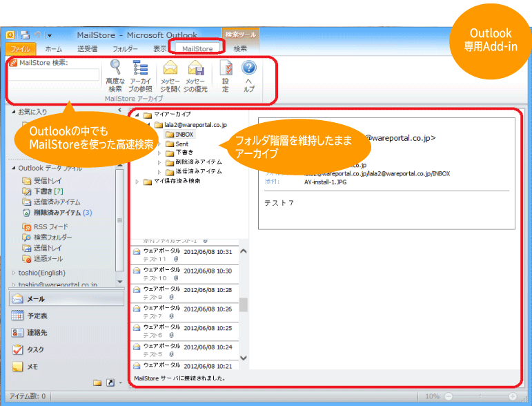Switch to the 表示 ribbon tab
The height and width of the screenshot is (406, 532).
coord(159,49)
